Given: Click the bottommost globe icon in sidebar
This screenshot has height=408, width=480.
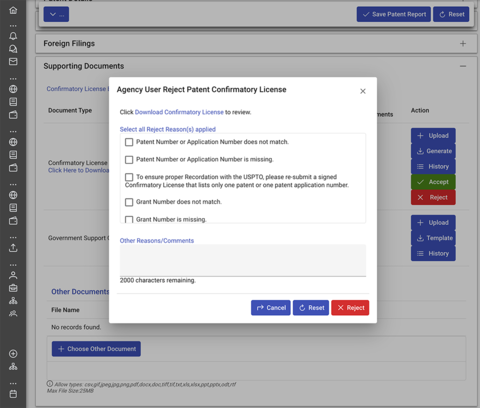Looking at the screenshot, I should (13, 195).
